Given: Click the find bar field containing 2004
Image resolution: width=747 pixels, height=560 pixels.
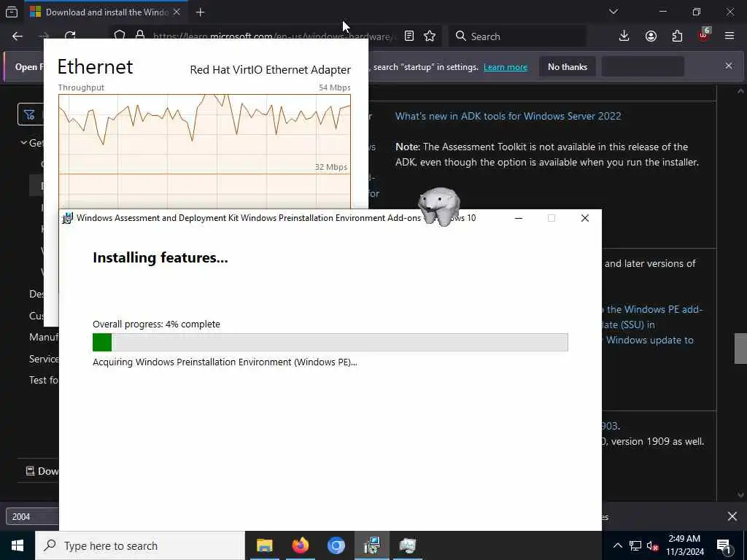Looking at the screenshot, I should 32,517.
